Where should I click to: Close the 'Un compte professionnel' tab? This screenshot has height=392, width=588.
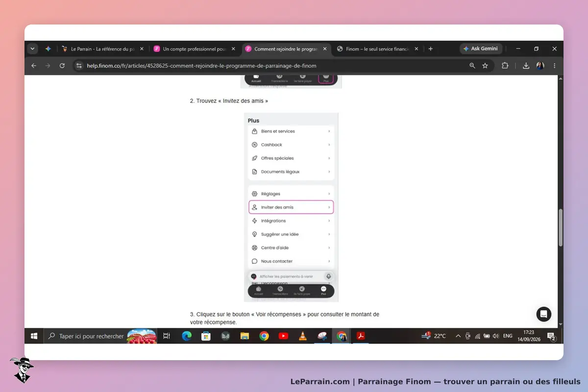tap(233, 49)
